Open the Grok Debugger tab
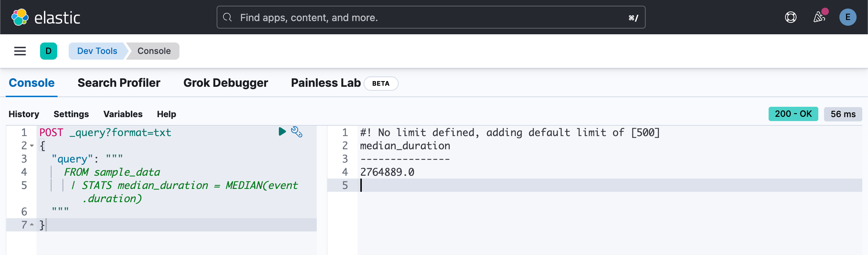 pyautogui.click(x=226, y=83)
